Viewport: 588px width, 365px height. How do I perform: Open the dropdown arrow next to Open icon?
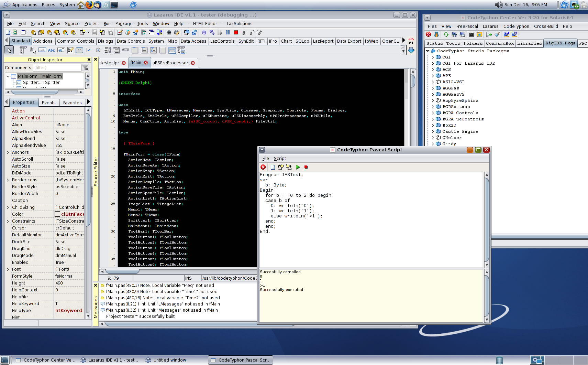coord(88,32)
